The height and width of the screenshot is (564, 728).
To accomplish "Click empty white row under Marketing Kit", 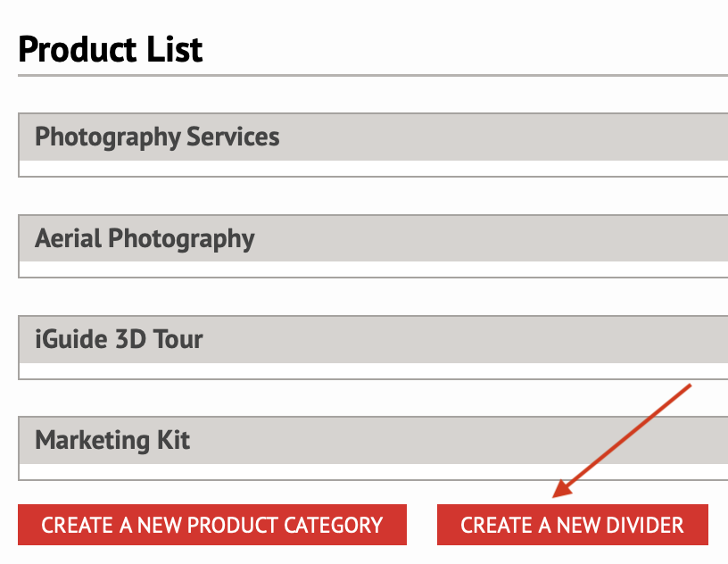I will pyautogui.click(x=373, y=471).
